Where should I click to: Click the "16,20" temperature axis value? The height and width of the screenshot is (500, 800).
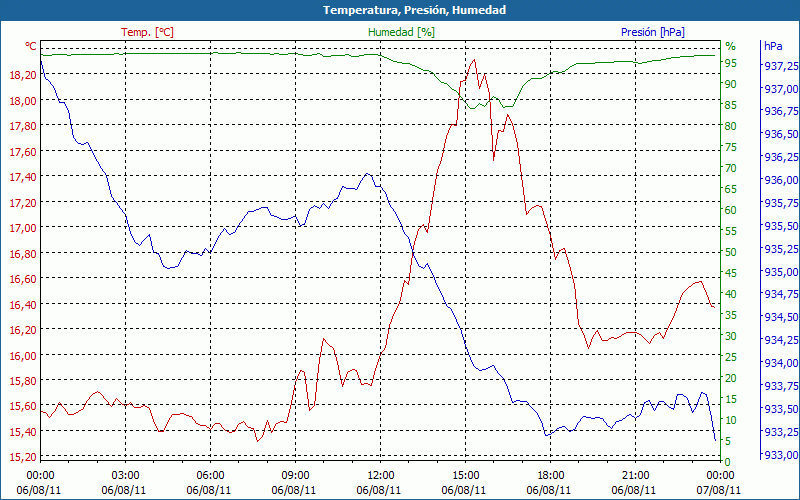pos(23,330)
